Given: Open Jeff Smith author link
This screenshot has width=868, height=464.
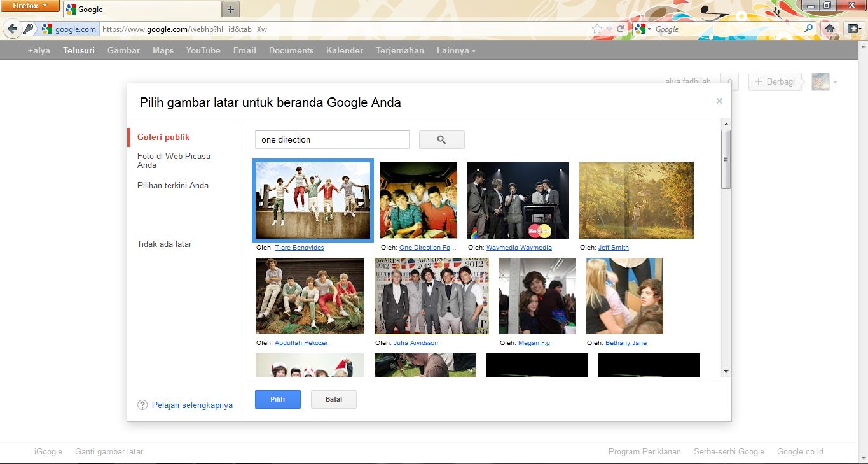Looking at the screenshot, I should (x=614, y=247).
